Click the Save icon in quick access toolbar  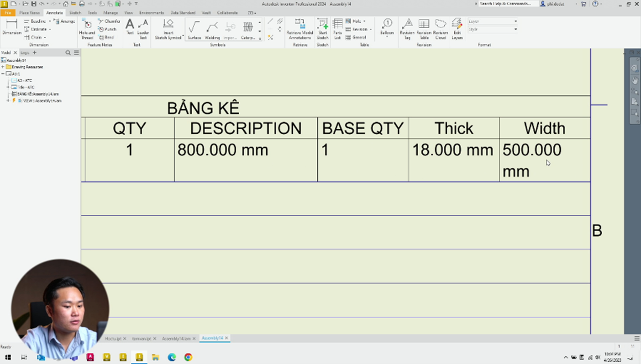point(34,4)
